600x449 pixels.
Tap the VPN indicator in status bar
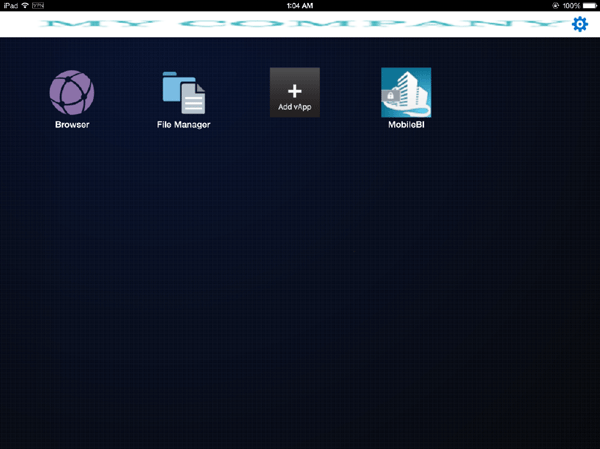(x=38, y=5)
